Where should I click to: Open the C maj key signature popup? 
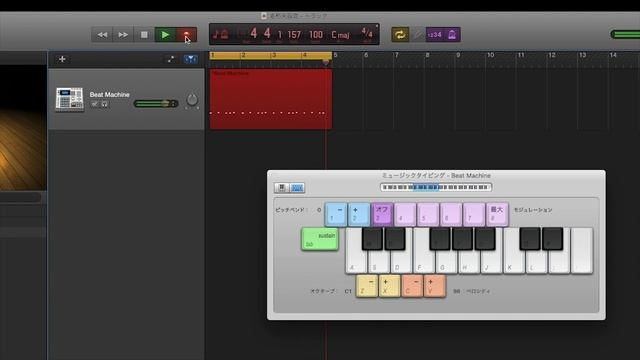click(340, 35)
